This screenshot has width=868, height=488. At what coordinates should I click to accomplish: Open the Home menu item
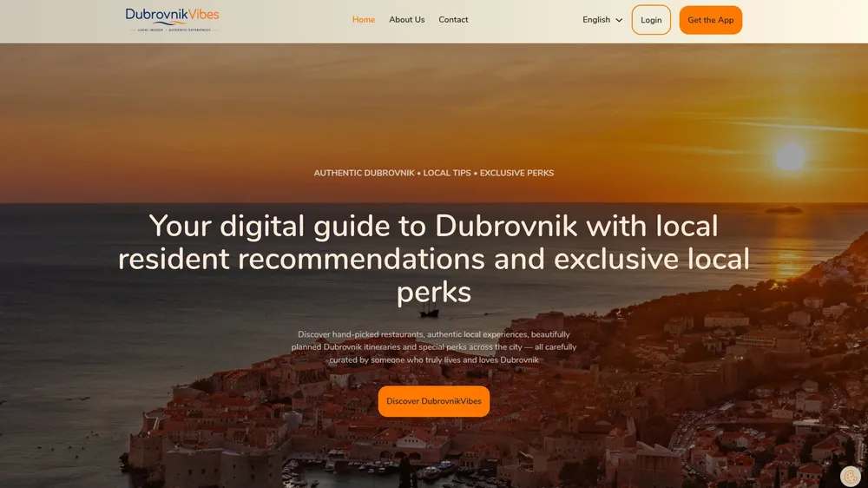pyautogui.click(x=364, y=19)
